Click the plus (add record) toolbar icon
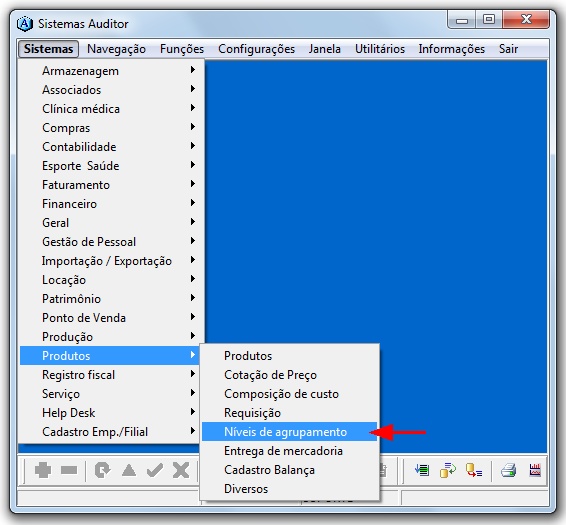566x525 pixels. (43, 470)
